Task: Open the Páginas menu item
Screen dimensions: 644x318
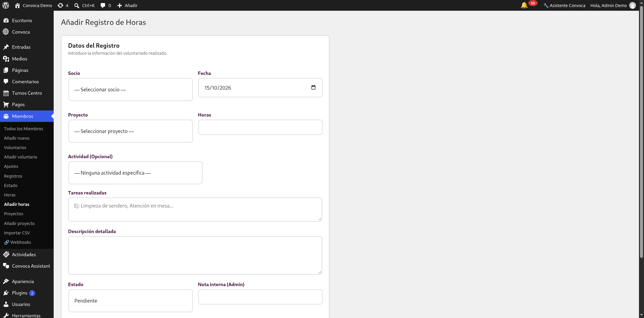Action: pyautogui.click(x=27, y=70)
